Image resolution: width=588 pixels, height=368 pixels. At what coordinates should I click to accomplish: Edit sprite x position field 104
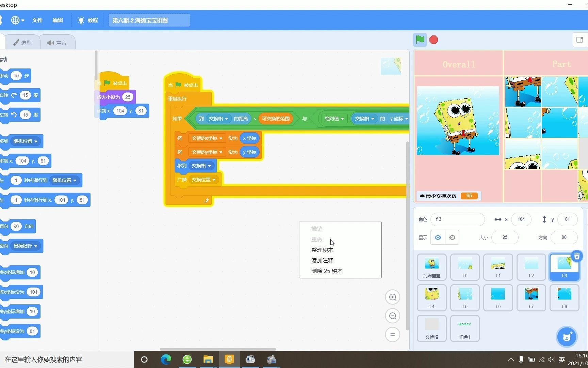tap(521, 219)
